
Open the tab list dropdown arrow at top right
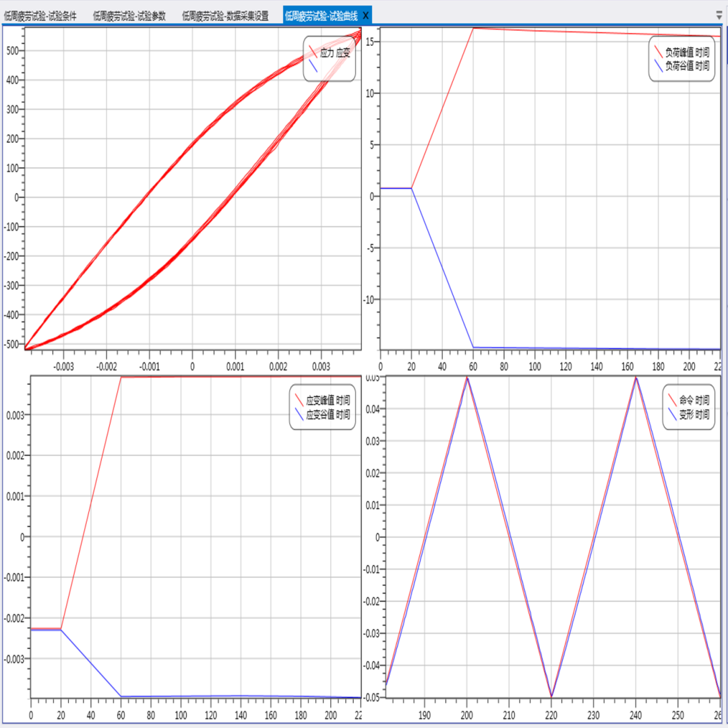click(x=719, y=16)
